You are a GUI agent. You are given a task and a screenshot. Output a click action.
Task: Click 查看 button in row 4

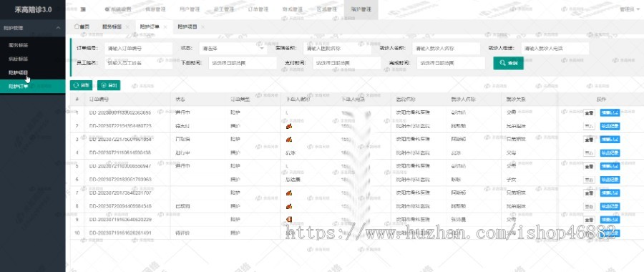pos(589,153)
